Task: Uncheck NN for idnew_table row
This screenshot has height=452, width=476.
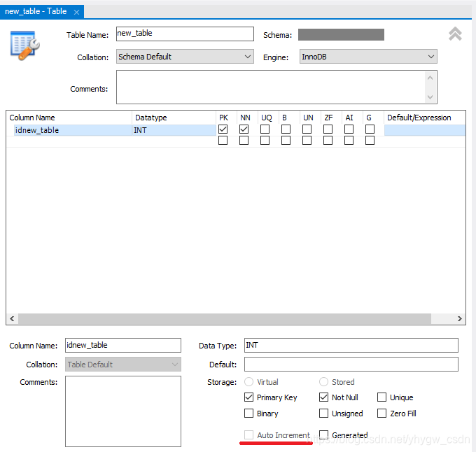Action: [244, 129]
